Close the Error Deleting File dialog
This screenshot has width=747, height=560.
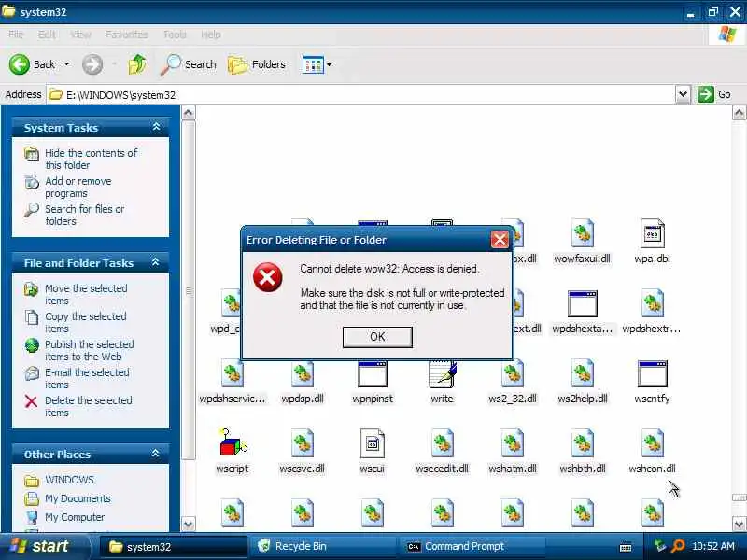500,240
